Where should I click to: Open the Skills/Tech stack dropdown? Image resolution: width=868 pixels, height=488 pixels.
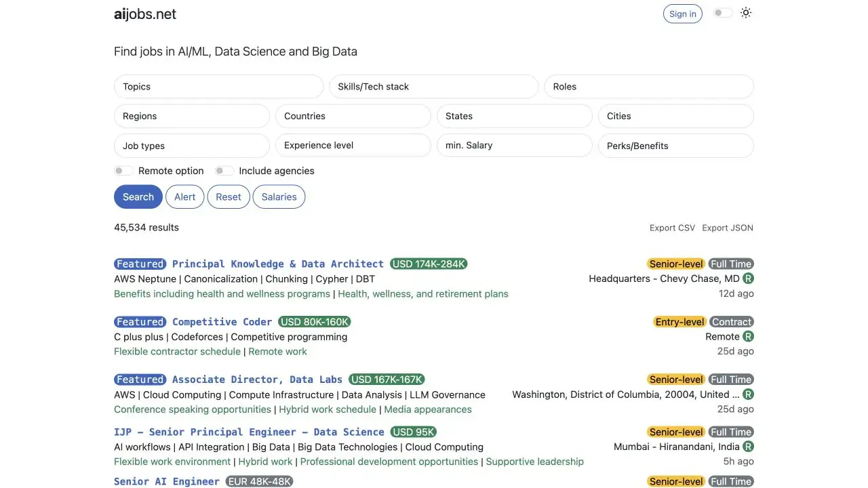[x=434, y=87]
